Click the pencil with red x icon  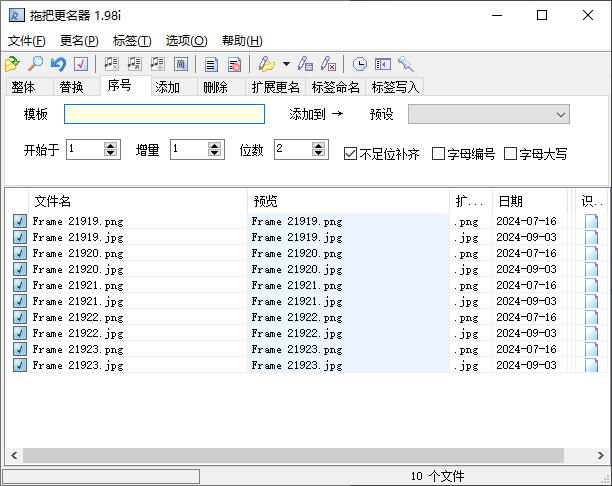click(328, 64)
